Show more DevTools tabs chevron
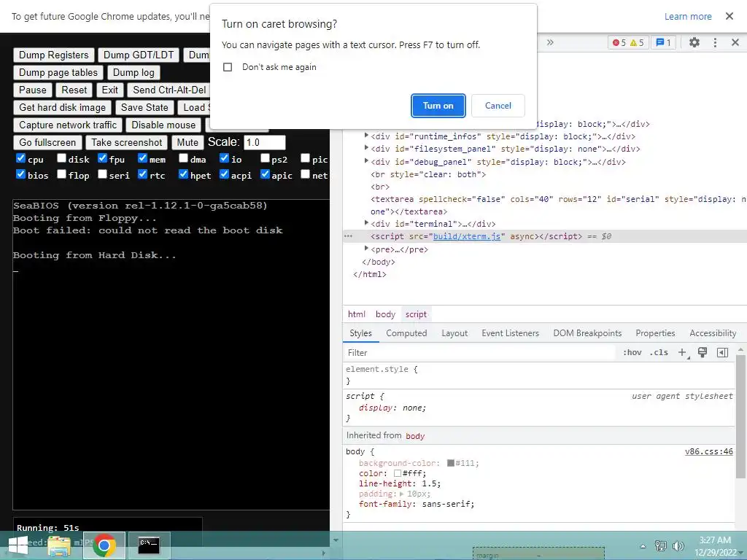 550,42
